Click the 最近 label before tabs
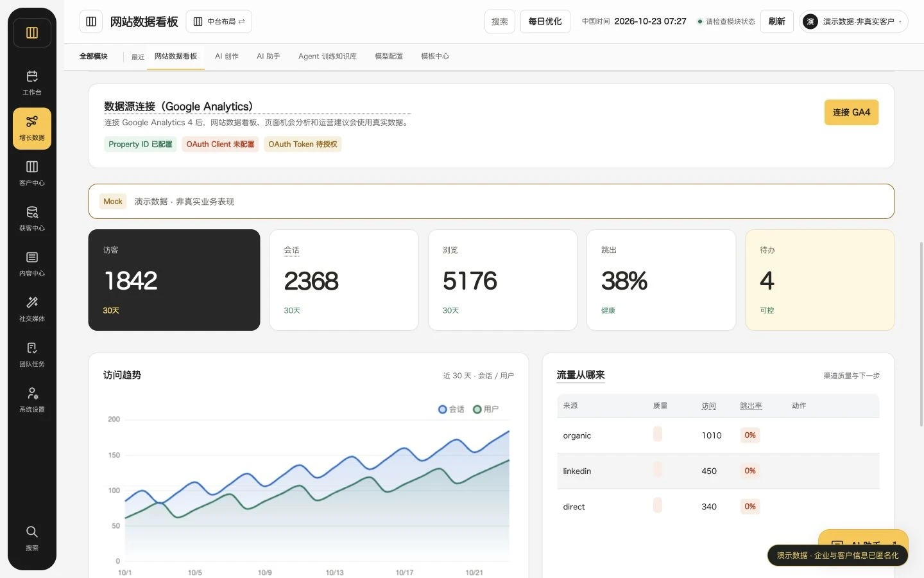The height and width of the screenshot is (578, 924). [x=138, y=57]
